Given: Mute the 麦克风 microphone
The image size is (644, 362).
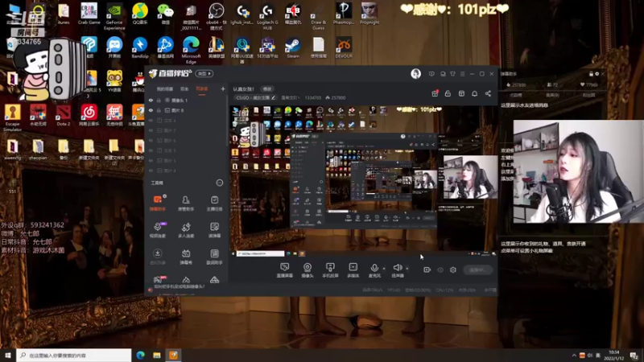Looking at the screenshot, I should coord(374,270).
